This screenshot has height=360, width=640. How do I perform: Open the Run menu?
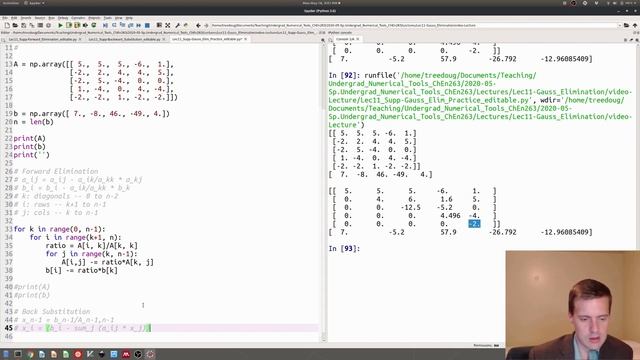tap(51, 18)
